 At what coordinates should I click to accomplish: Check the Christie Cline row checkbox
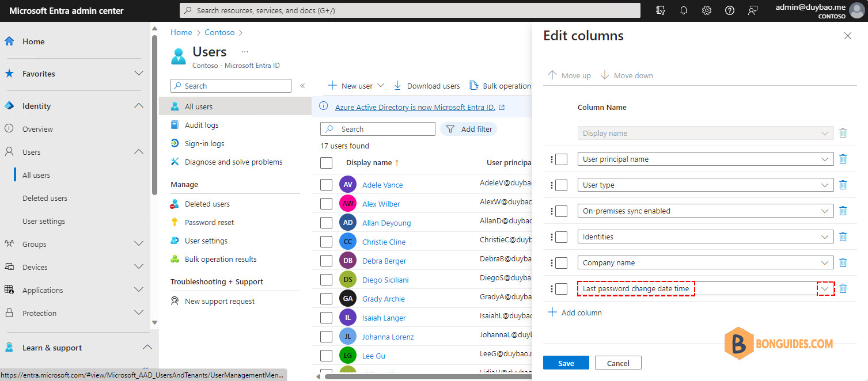[x=326, y=242]
